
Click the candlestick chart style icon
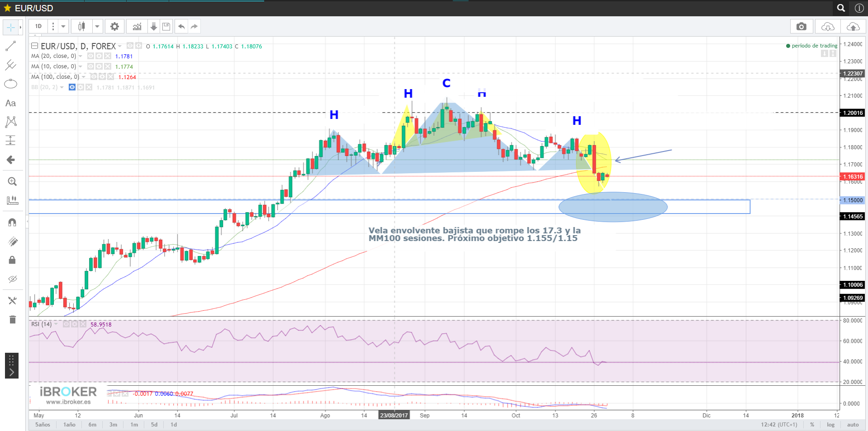point(81,26)
